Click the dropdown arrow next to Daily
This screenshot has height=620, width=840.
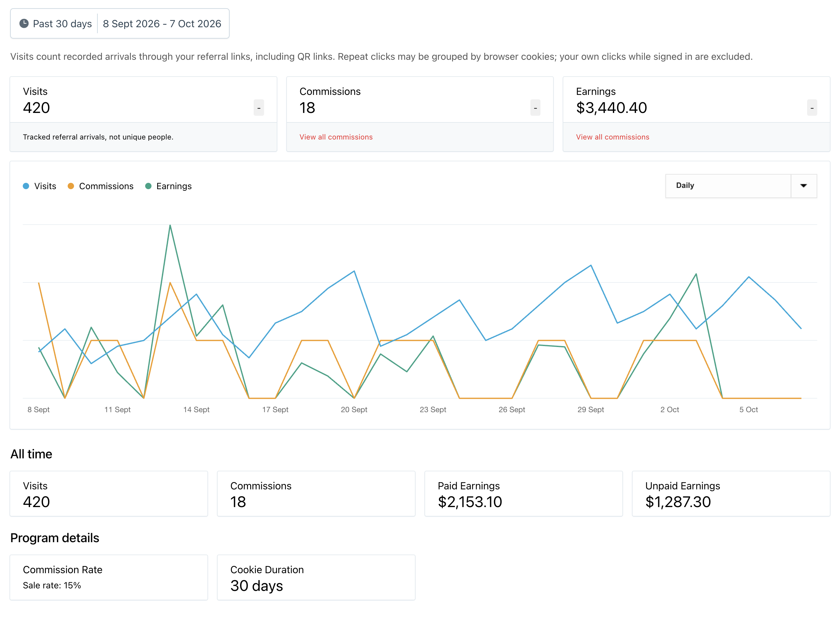(803, 186)
